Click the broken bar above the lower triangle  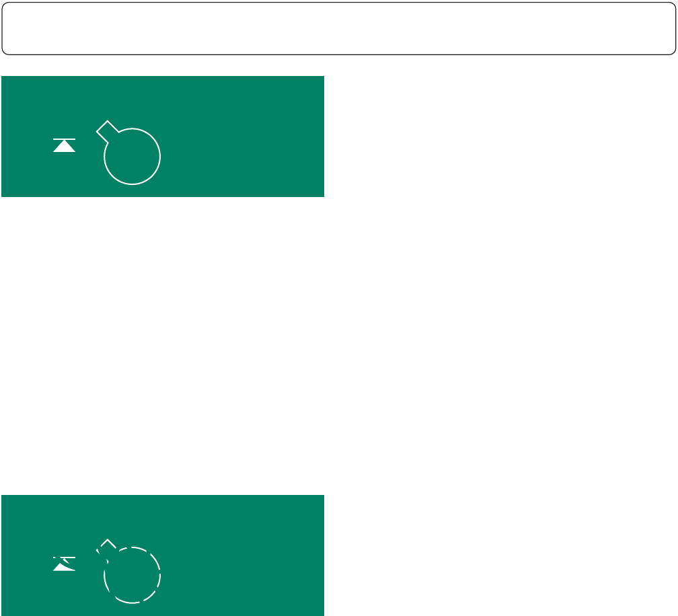[x=64, y=557]
